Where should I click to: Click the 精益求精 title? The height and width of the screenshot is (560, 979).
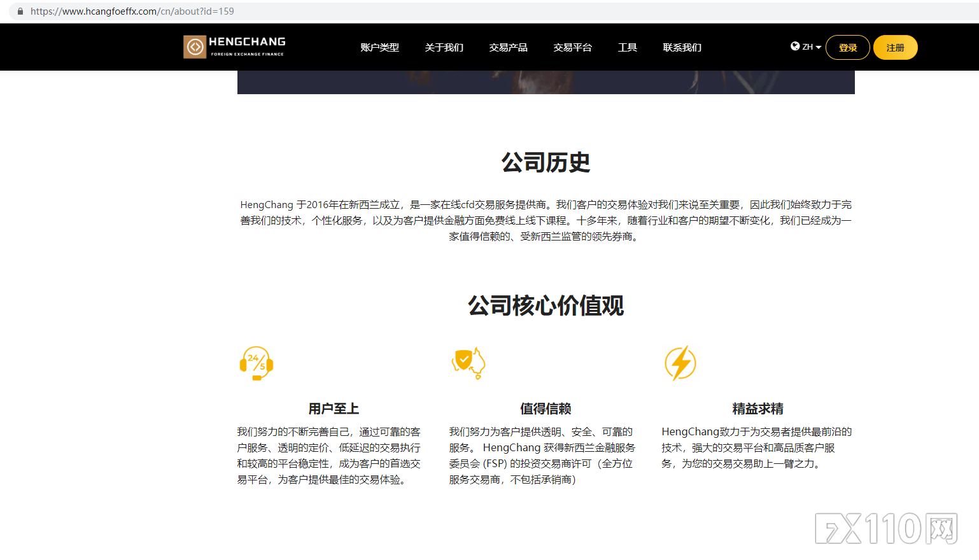[757, 409]
